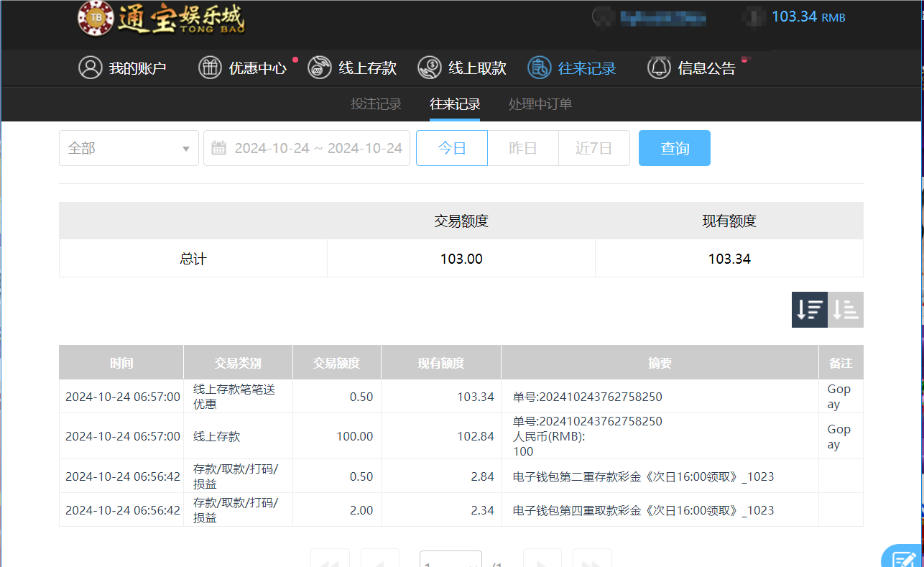Screen dimensions: 924x567
Task: Enable the 近7日 filter
Action: pos(593,147)
